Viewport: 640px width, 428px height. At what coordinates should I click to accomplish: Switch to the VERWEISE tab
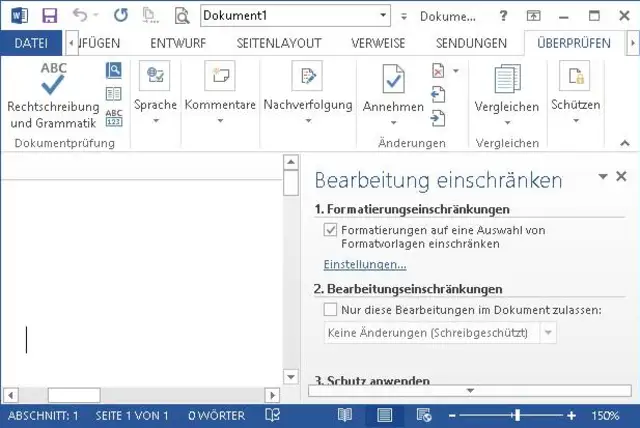[x=378, y=43]
